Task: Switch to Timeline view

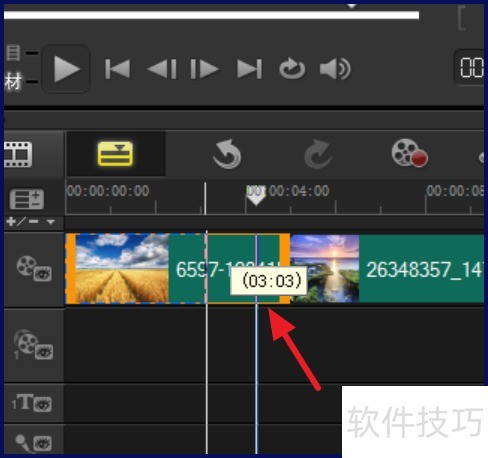Action: pyautogui.click(x=115, y=154)
